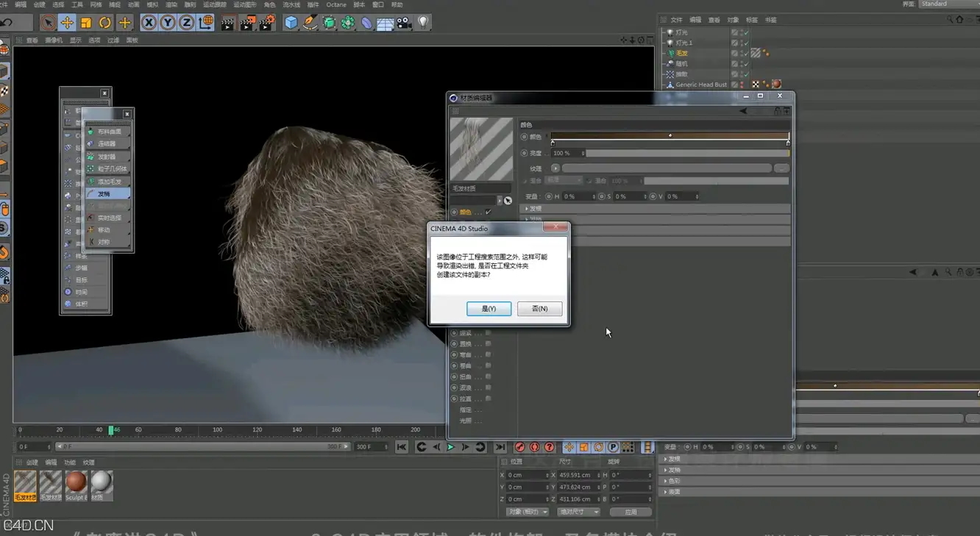Viewport: 980px width, 536px height.
Task: Select the first 毛发材质 material thumbnail
Action: 26,486
